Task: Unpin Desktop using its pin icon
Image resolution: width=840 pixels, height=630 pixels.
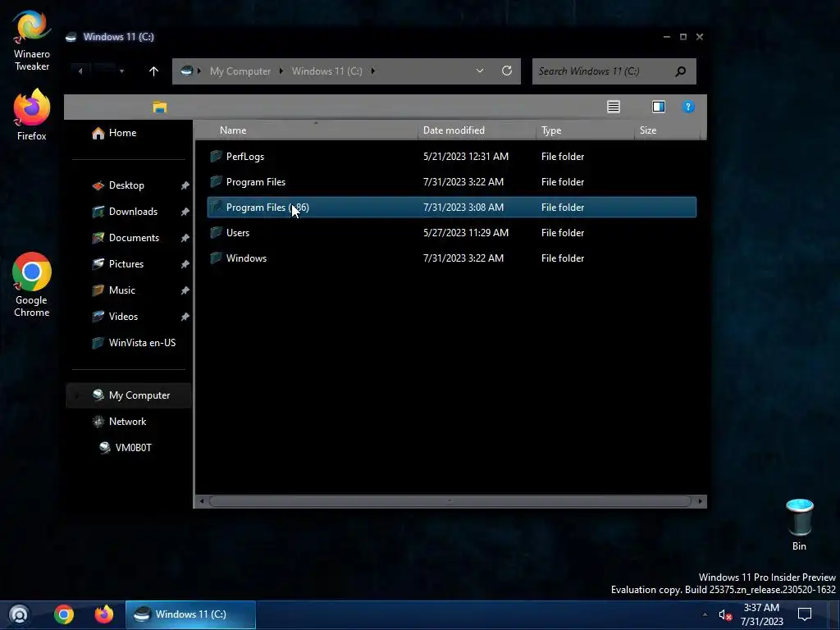Action: (x=185, y=185)
